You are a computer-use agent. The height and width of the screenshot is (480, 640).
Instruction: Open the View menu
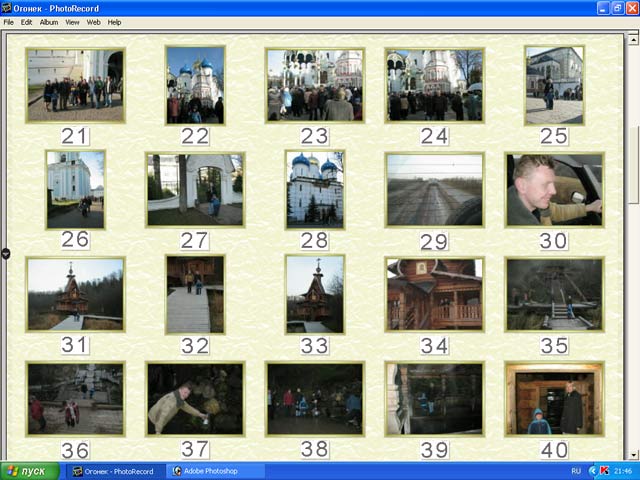click(72, 22)
